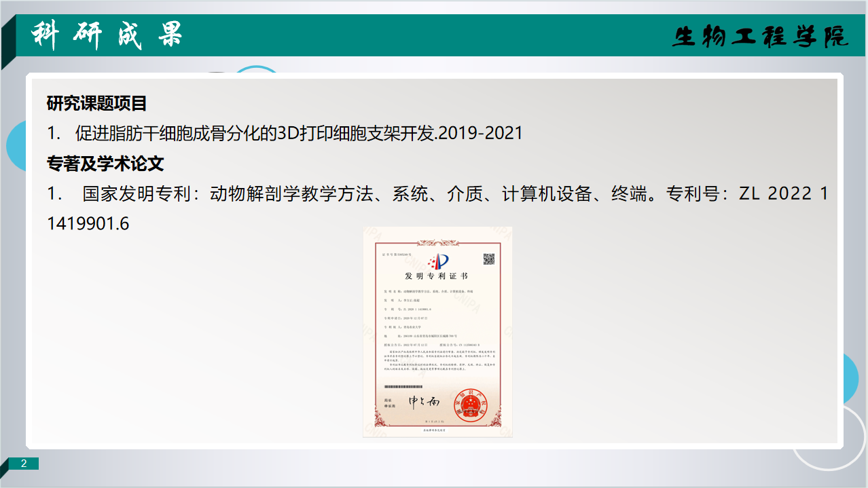
Task: Click the patent number 1419901.6 text
Action: pyautogui.click(x=88, y=223)
